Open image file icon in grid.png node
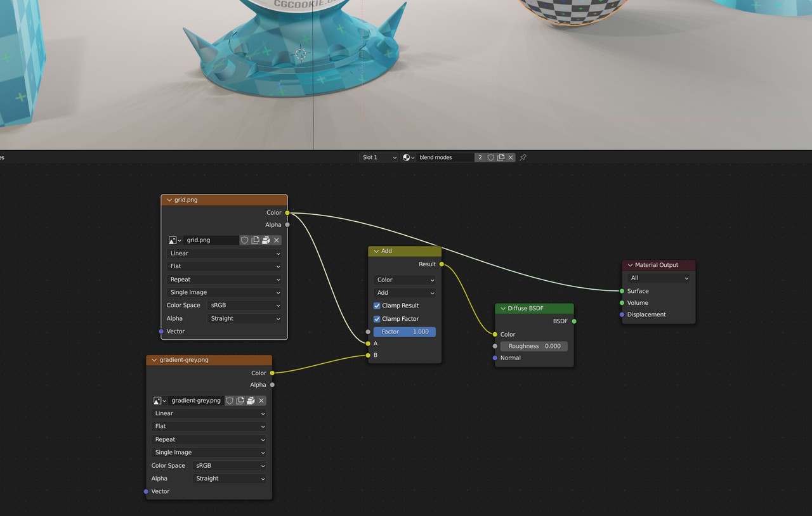 pyautogui.click(x=266, y=240)
